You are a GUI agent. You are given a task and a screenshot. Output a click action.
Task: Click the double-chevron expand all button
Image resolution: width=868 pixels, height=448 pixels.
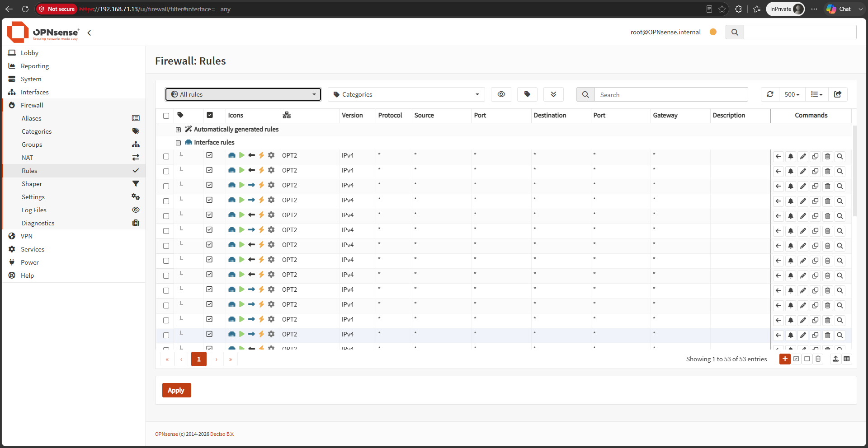coord(553,94)
